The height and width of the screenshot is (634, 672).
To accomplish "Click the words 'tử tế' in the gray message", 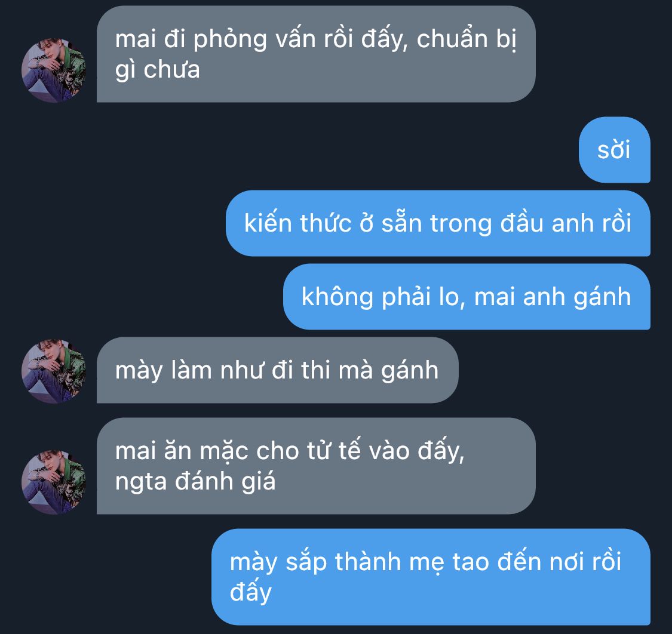I will click(x=334, y=451).
